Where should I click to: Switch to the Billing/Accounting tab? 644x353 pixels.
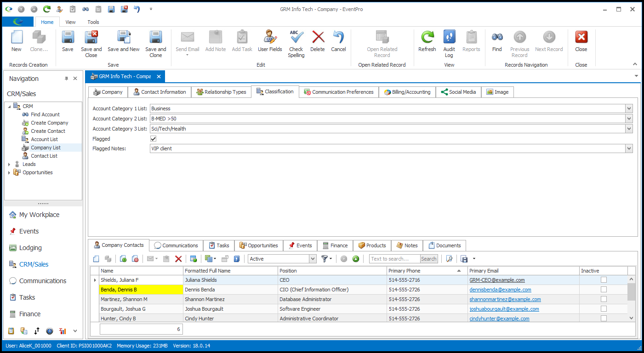pyautogui.click(x=407, y=92)
